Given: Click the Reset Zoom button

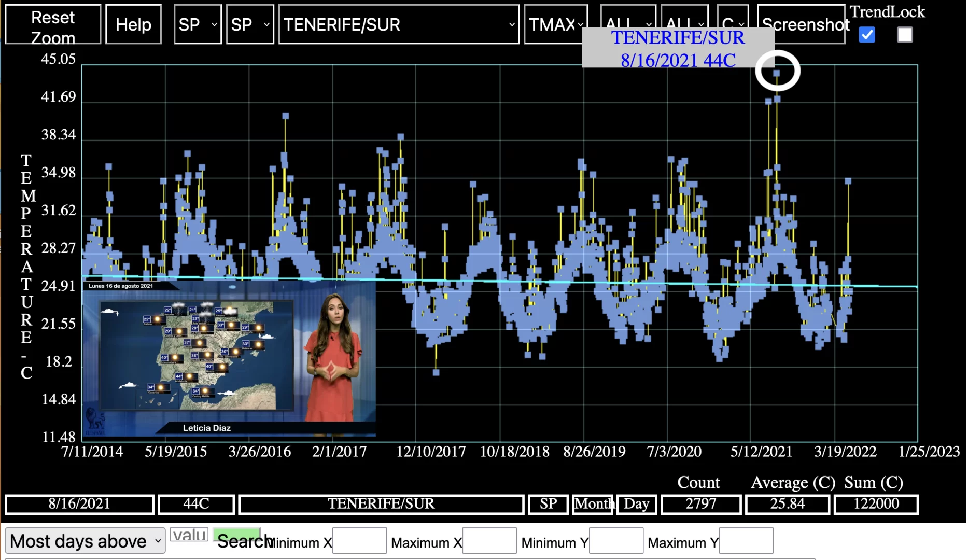Looking at the screenshot, I should tap(53, 24).
